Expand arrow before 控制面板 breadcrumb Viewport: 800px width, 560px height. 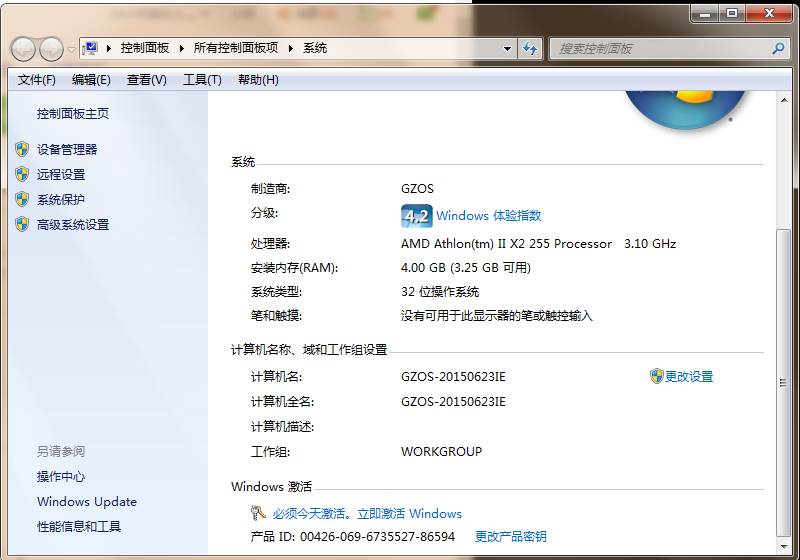click(x=109, y=48)
